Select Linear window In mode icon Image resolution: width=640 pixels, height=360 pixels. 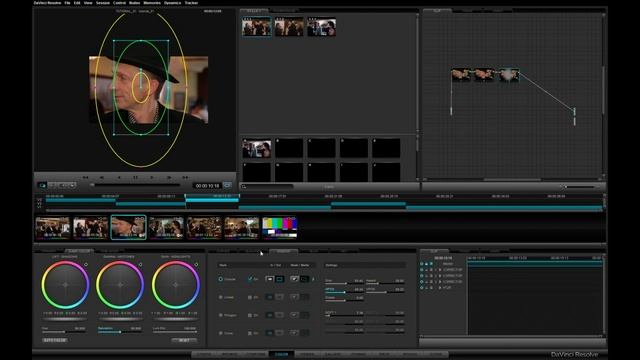[x=269, y=297]
